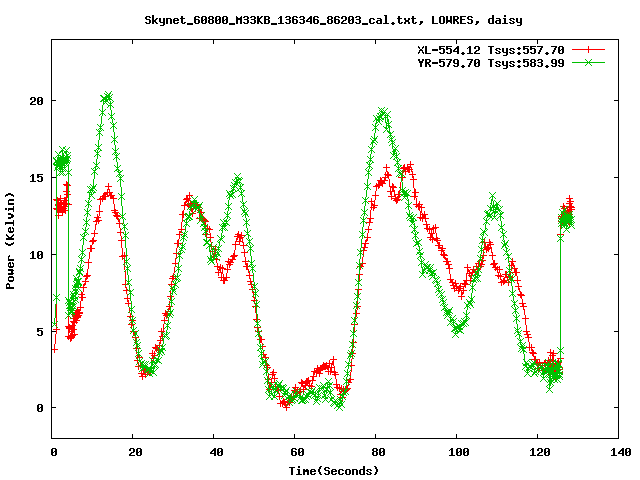Click the y-axis tick label 15

36,178
